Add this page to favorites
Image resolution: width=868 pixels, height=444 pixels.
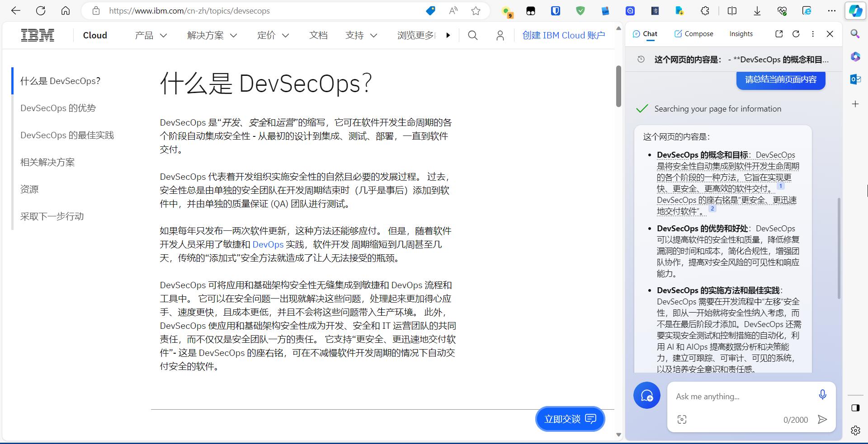coord(476,11)
